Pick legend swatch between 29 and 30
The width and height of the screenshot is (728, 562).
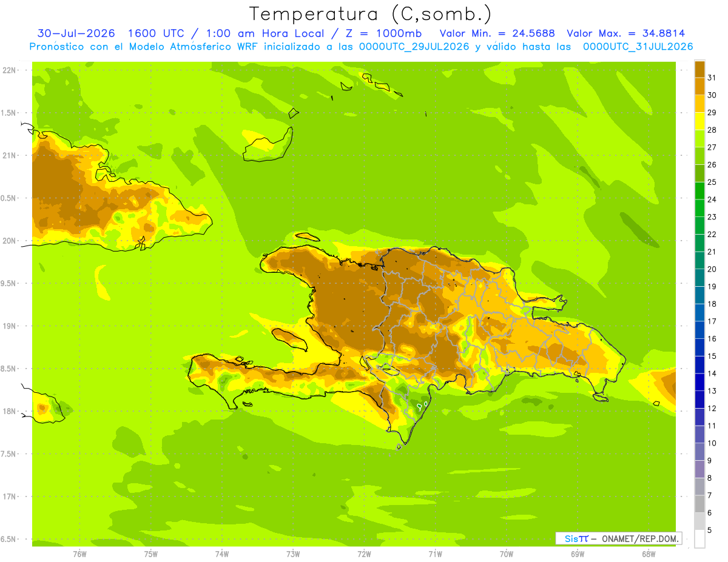[699, 104]
